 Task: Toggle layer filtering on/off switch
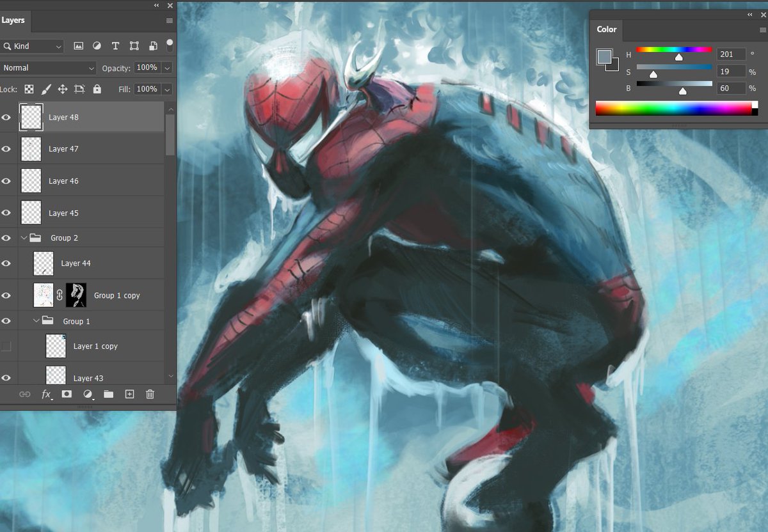170,45
